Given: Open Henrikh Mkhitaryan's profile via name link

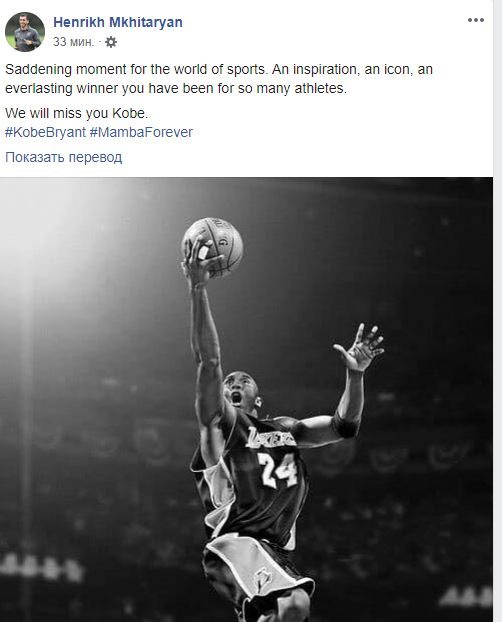Looking at the screenshot, I should point(118,22).
